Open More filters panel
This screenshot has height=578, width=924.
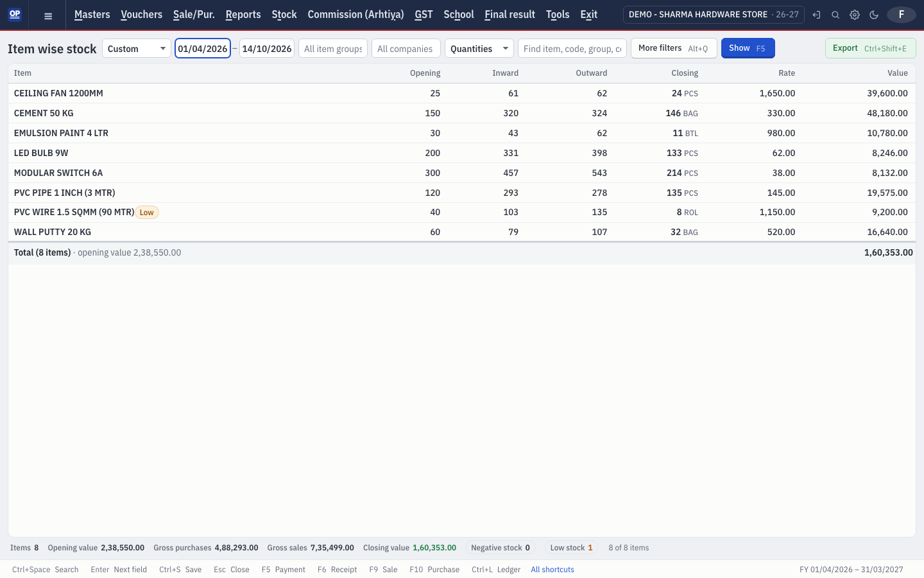point(674,48)
